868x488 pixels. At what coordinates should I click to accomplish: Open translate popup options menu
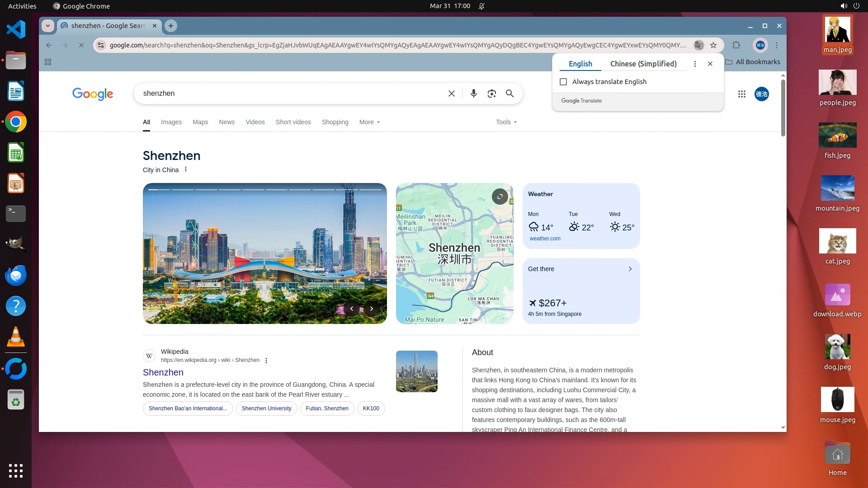point(695,64)
